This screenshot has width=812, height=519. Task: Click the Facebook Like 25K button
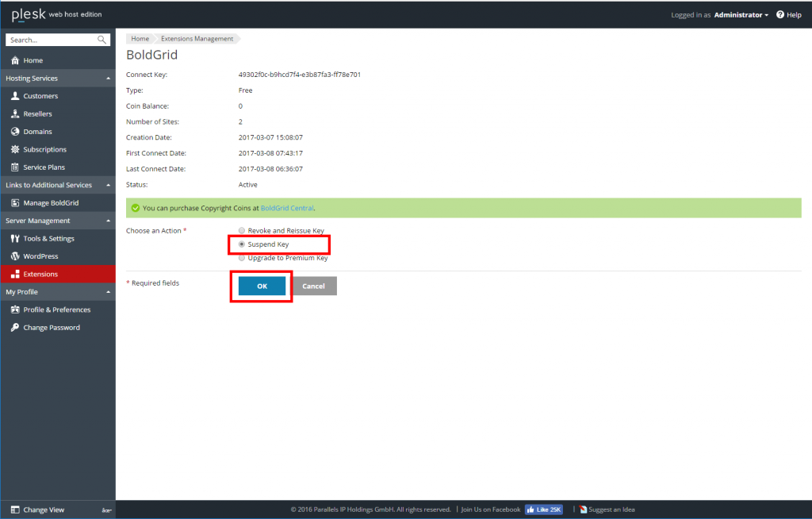[544, 509]
